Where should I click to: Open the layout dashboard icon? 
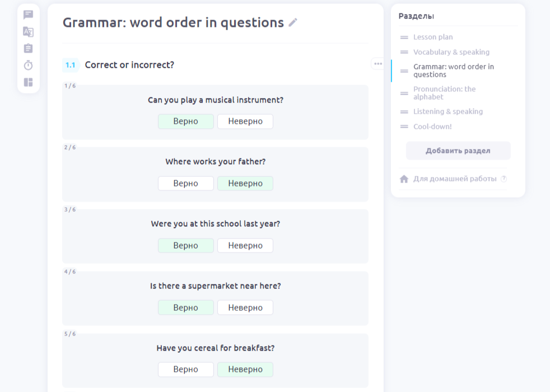(x=28, y=82)
